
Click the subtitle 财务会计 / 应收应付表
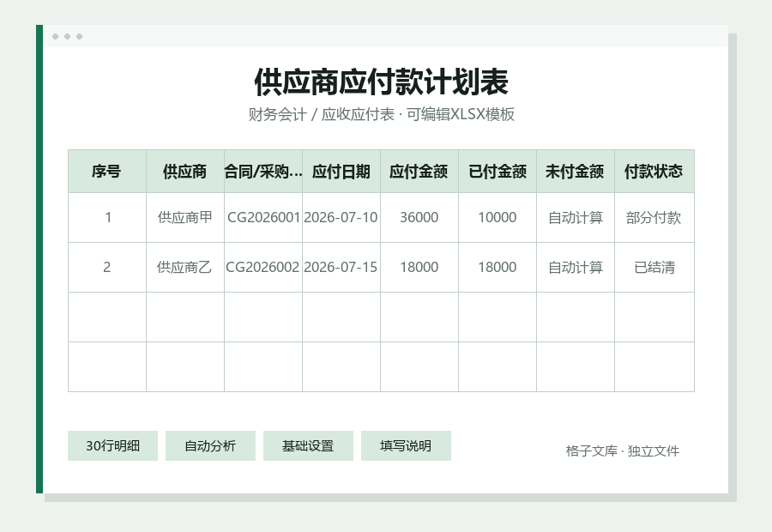point(322,114)
